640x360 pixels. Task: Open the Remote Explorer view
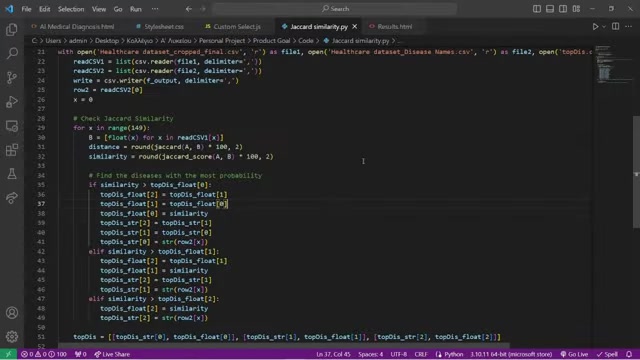point(12,126)
